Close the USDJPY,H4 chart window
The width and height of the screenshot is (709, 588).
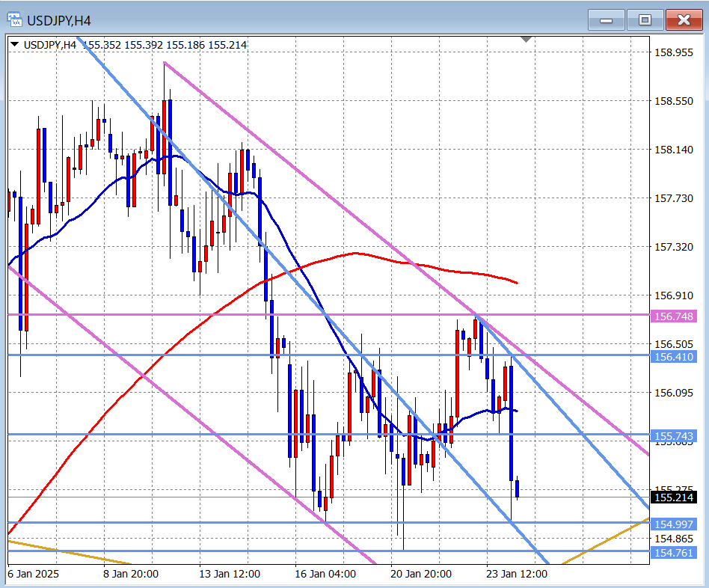click(x=684, y=20)
